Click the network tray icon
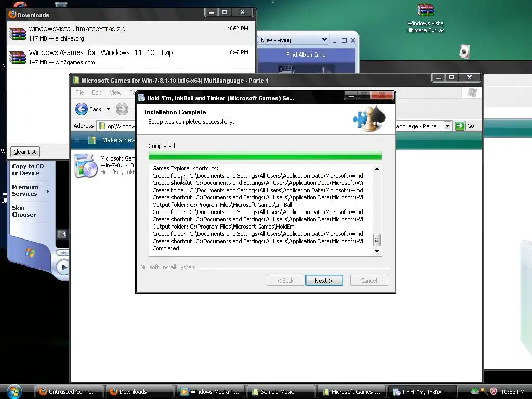 coord(475,391)
